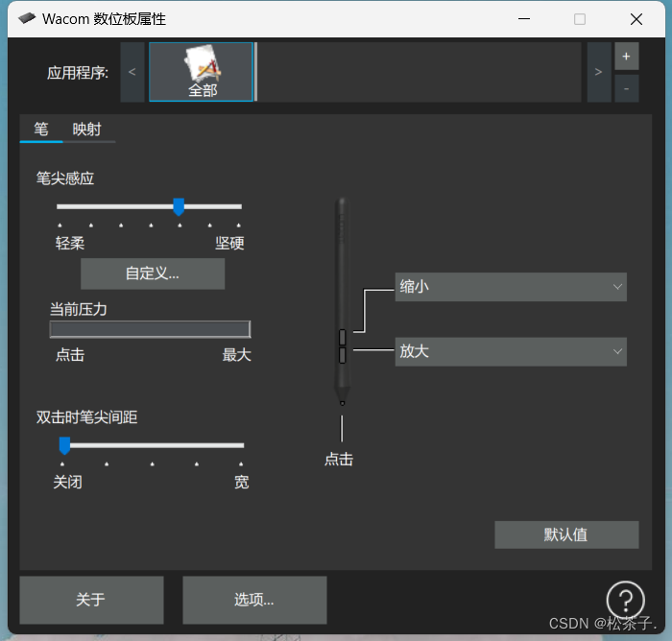The image size is (672, 641).
Task: Click the minus button to remove application
Action: click(627, 88)
